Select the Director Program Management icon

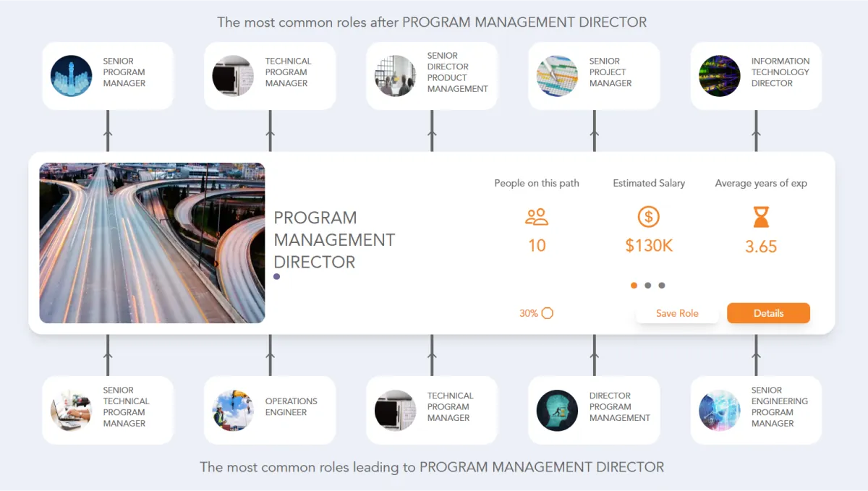(x=557, y=410)
